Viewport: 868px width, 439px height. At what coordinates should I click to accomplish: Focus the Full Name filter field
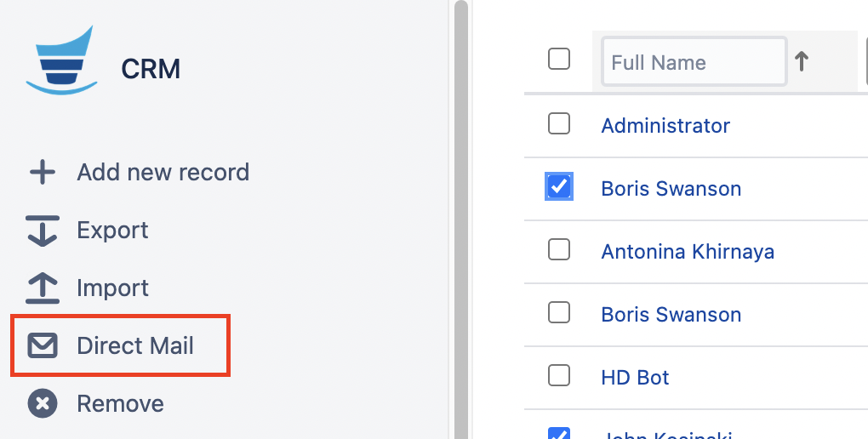[x=693, y=62]
